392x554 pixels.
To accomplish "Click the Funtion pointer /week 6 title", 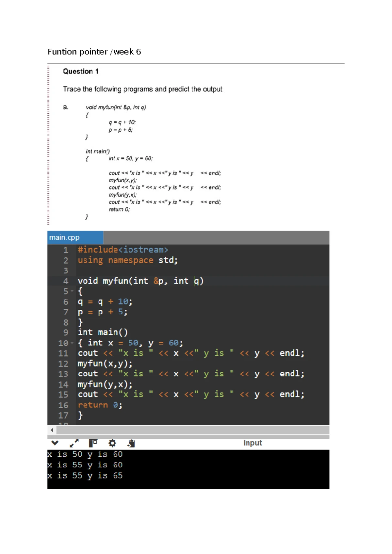I will point(94,52).
